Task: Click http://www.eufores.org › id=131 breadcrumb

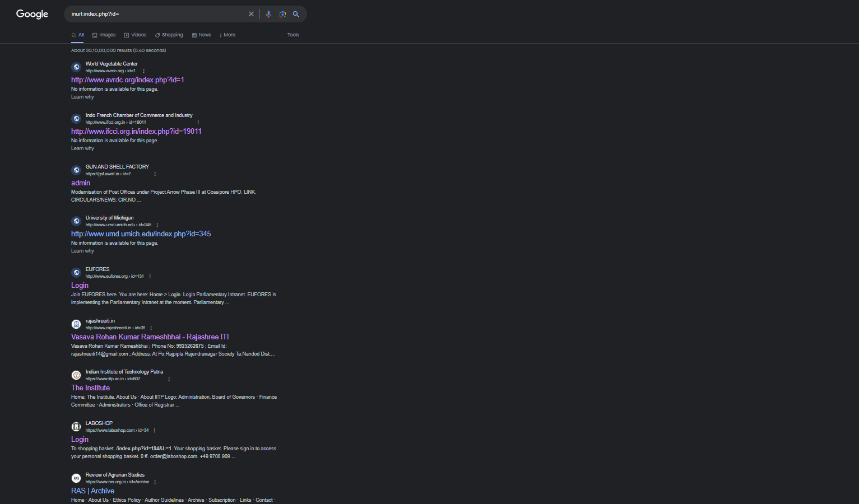Action: point(115,277)
